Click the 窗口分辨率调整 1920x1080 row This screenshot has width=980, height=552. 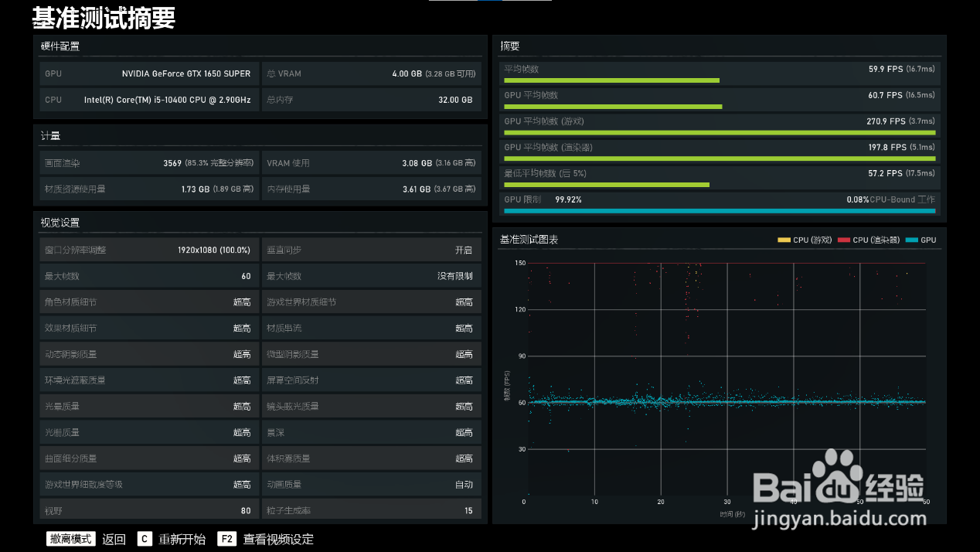148,250
